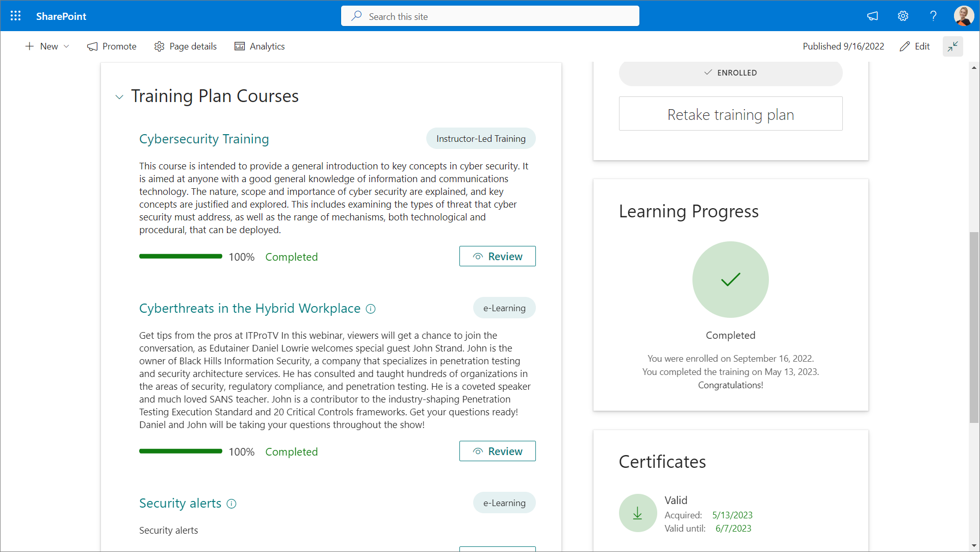Download the valid certificate
This screenshot has height=552, width=980.
coord(637,513)
